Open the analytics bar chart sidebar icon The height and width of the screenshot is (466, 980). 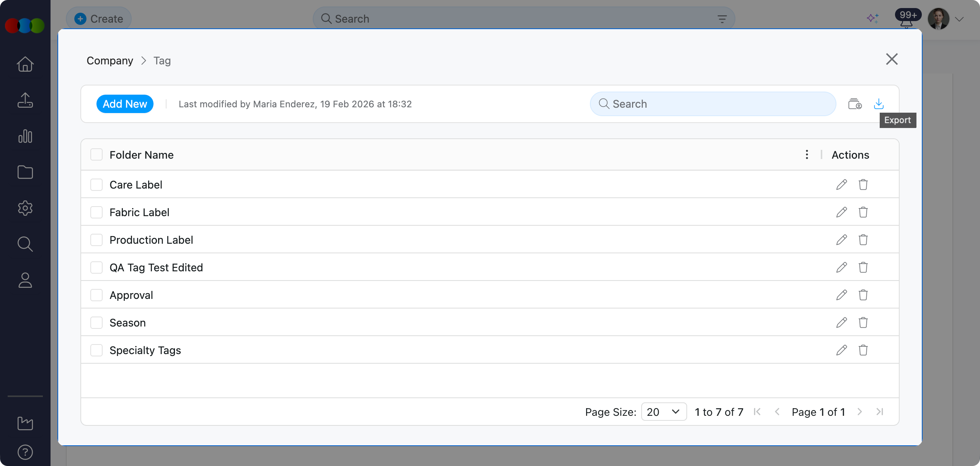click(25, 136)
